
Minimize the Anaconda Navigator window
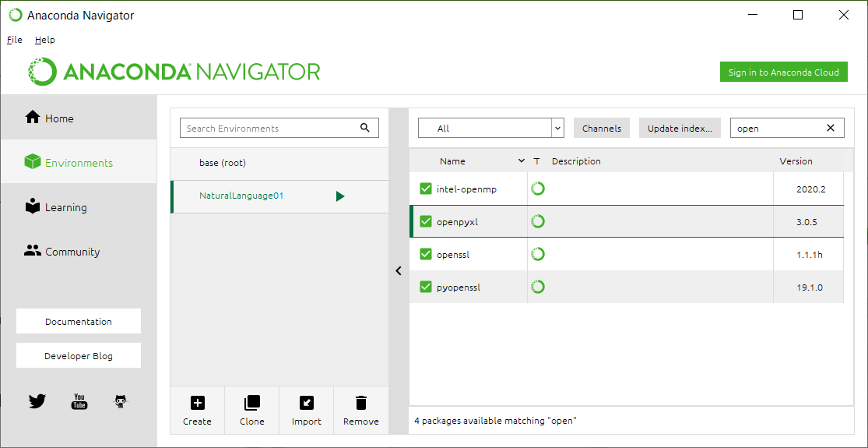(752, 15)
